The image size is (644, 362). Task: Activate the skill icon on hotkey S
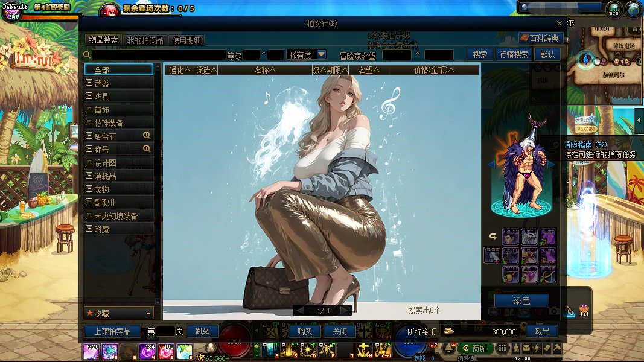(x=289, y=350)
